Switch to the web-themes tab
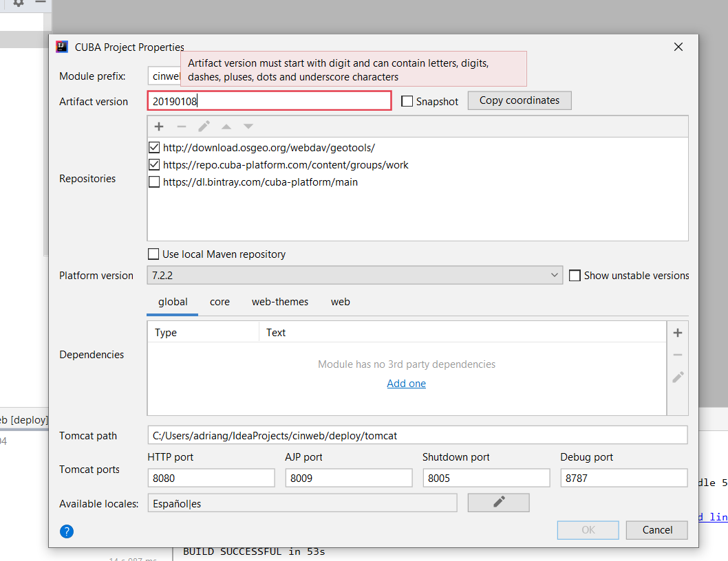The image size is (728, 561). (280, 302)
